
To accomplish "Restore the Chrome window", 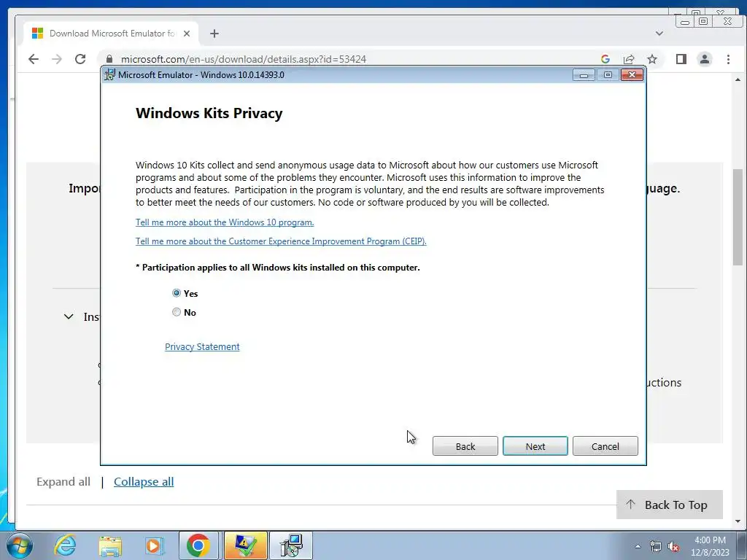I will tap(703, 21).
